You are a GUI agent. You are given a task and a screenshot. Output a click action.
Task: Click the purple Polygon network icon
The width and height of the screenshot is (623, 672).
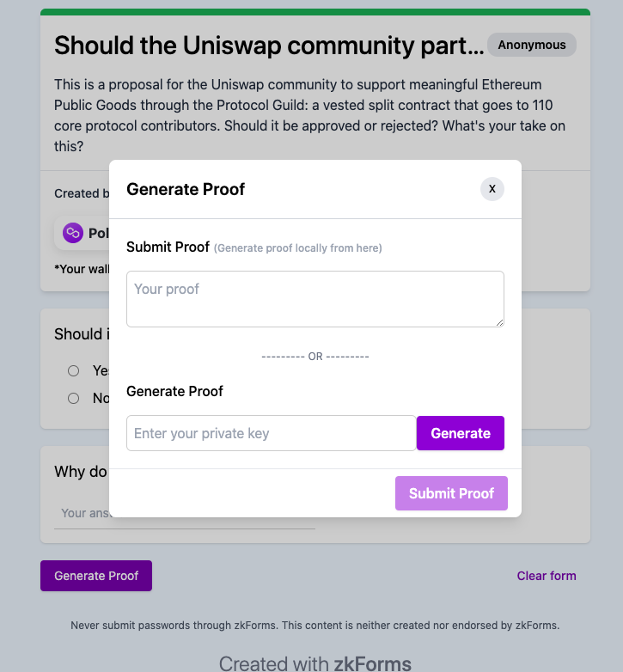73,233
